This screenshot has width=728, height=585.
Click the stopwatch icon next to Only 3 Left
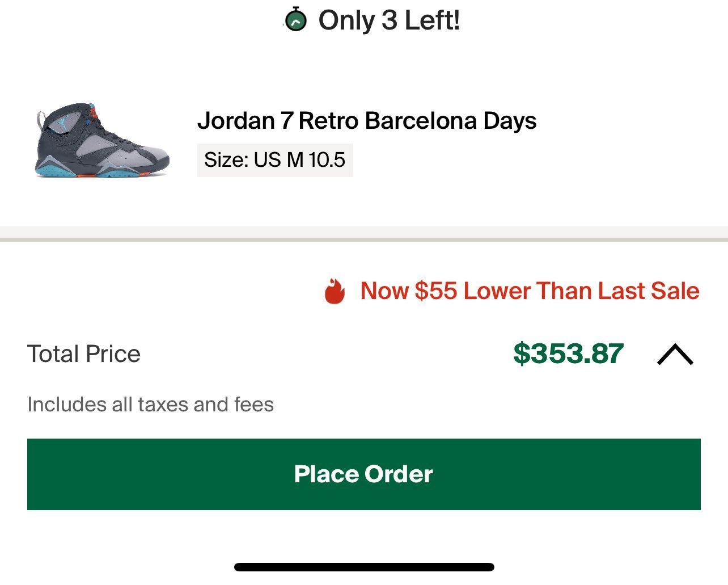[x=295, y=20]
